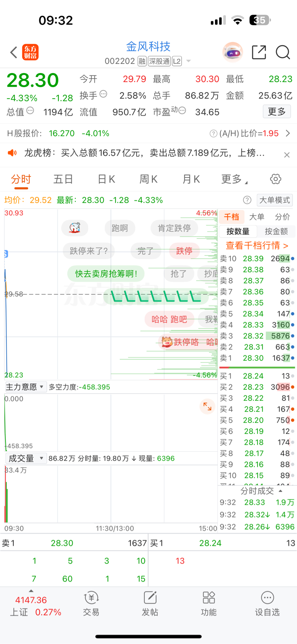Tap the 完了 comment bubble
This screenshot has width=297, height=644.
[x=145, y=251]
